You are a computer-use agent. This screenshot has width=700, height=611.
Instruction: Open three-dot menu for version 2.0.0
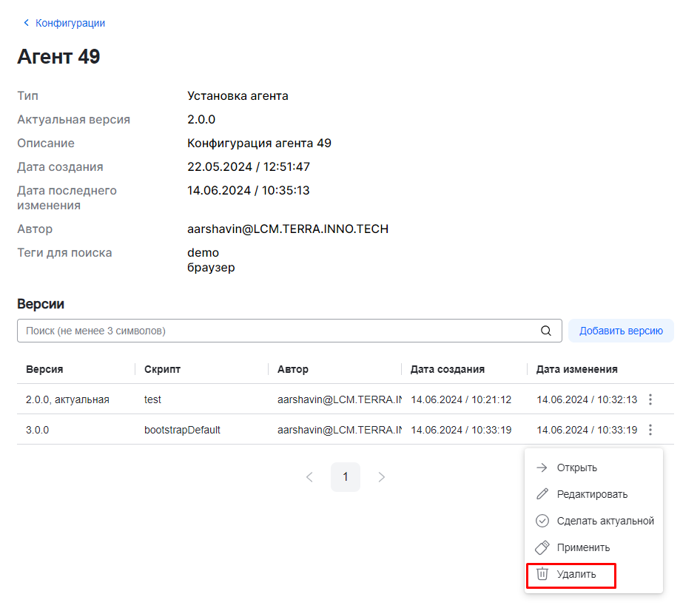[x=650, y=399]
